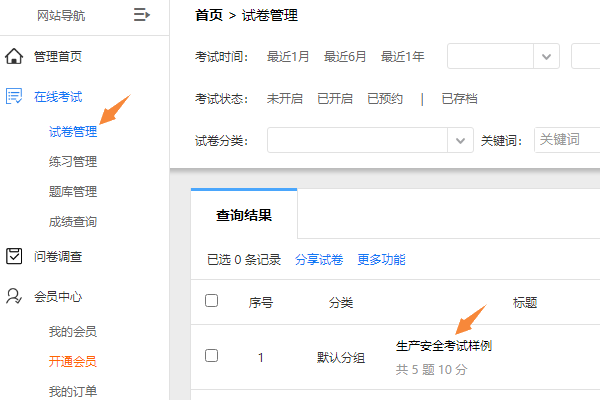Screen dimensions: 600x400
Task: Click the 分享试卷 link
Action: pos(319,260)
